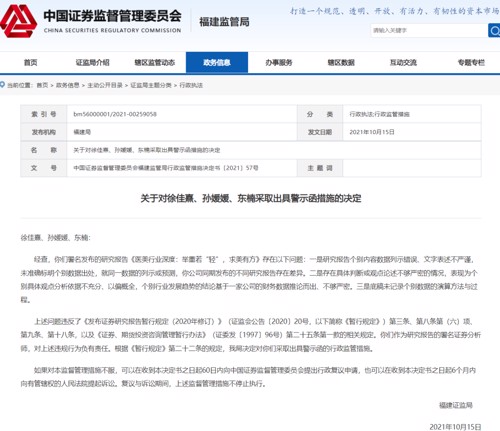Click the location pin icon in breadcrumb
Viewport: 500px width, 431px height.
pos(3,85)
